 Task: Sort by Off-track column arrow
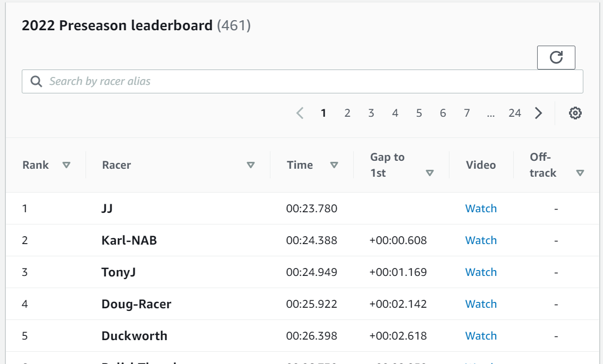click(x=580, y=173)
